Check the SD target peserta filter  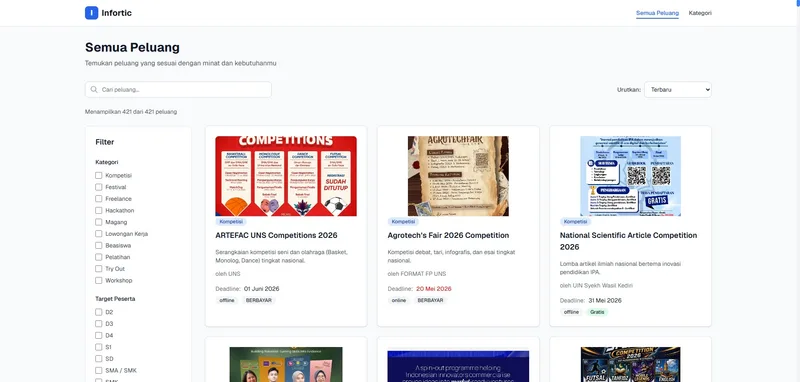click(98, 359)
